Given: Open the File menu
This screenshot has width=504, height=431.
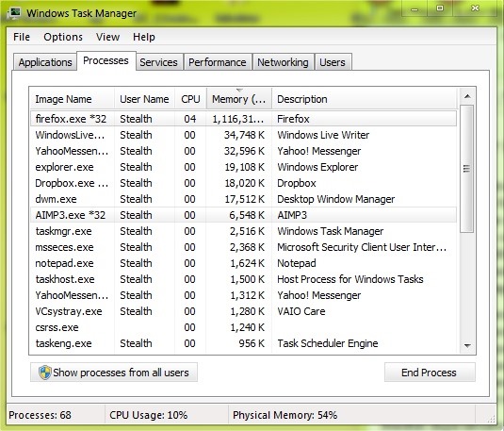Looking at the screenshot, I should tap(22, 37).
